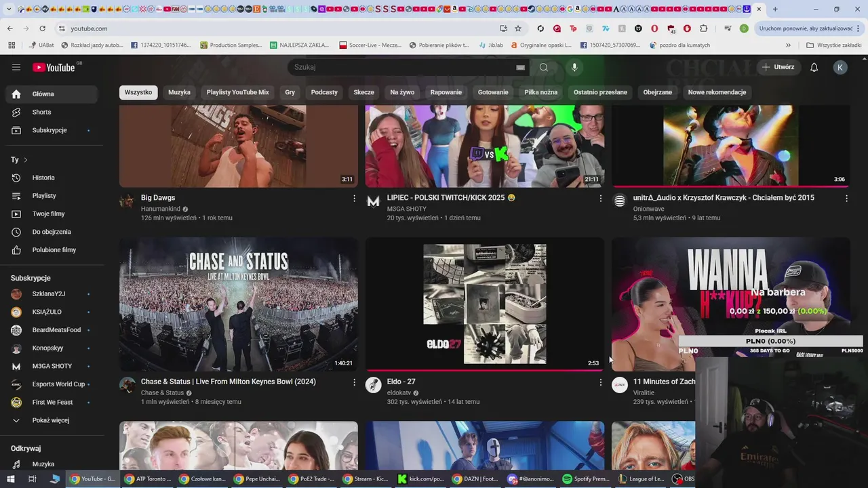This screenshot has width=868, height=488.
Task: Go back in Chrome
Action: [10, 28]
